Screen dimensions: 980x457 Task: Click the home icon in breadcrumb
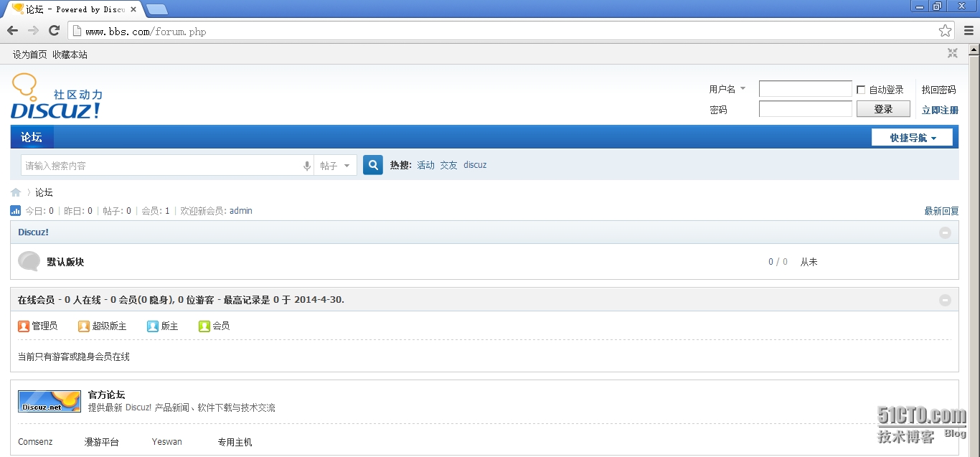click(16, 192)
